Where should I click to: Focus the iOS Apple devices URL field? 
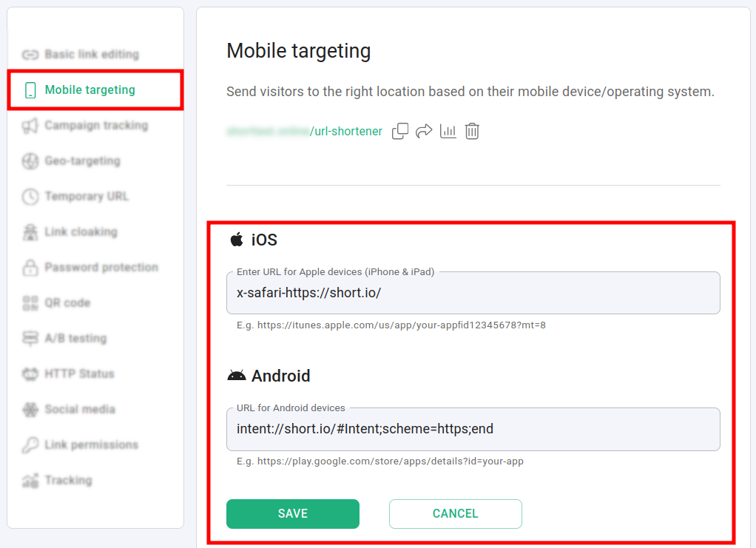pyautogui.click(x=473, y=293)
